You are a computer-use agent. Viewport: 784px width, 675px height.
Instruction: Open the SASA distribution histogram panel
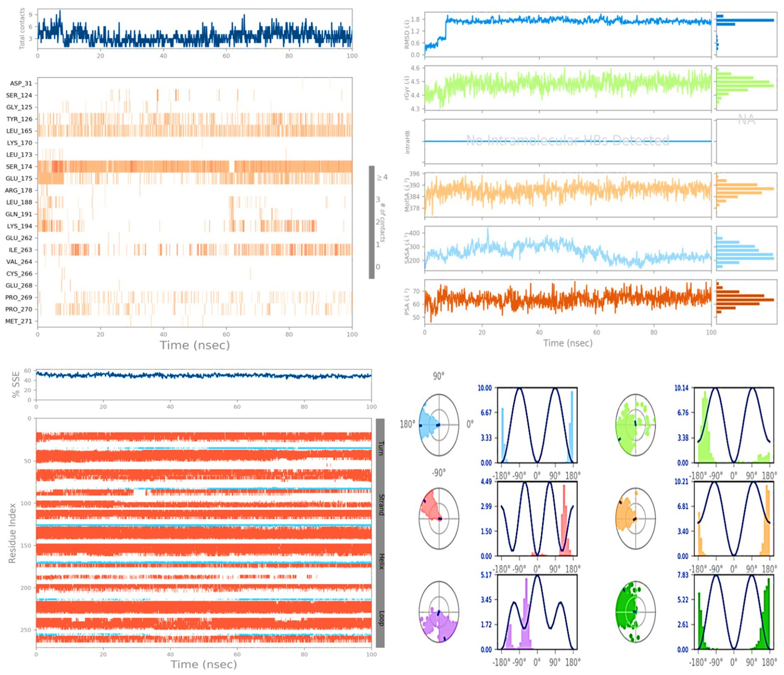tap(746, 248)
